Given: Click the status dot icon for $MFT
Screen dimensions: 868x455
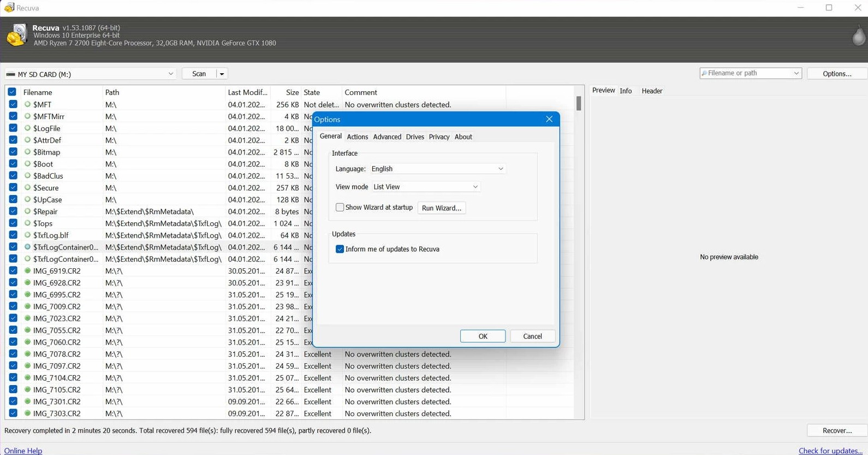Looking at the screenshot, I should pos(27,104).
